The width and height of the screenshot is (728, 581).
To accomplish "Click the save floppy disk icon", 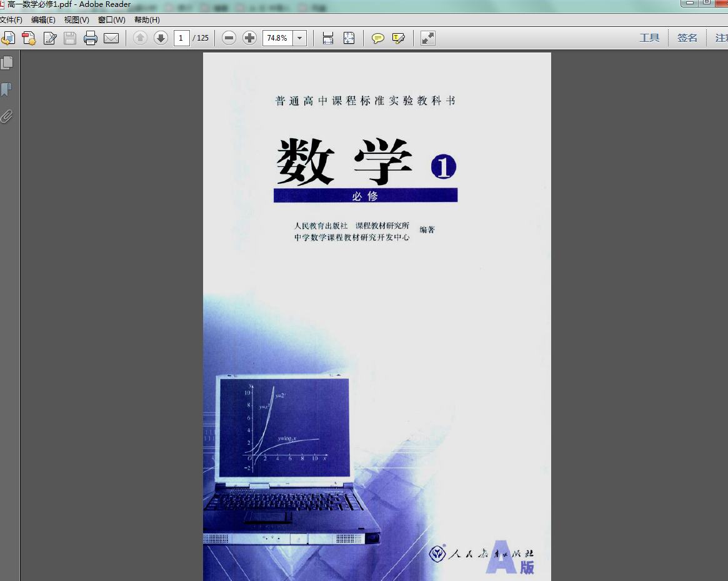I will (70, 38).
